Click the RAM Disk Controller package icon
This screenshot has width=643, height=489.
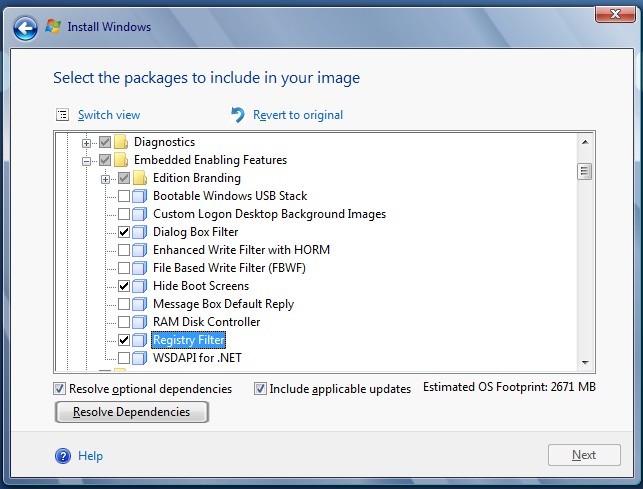coord(140,322)
